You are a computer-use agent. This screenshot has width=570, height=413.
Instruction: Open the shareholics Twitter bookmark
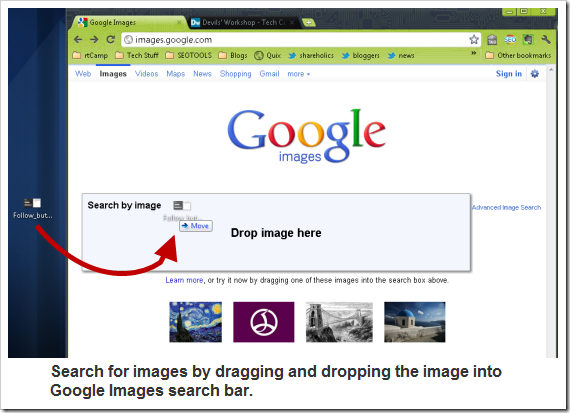tap(311, 55)
